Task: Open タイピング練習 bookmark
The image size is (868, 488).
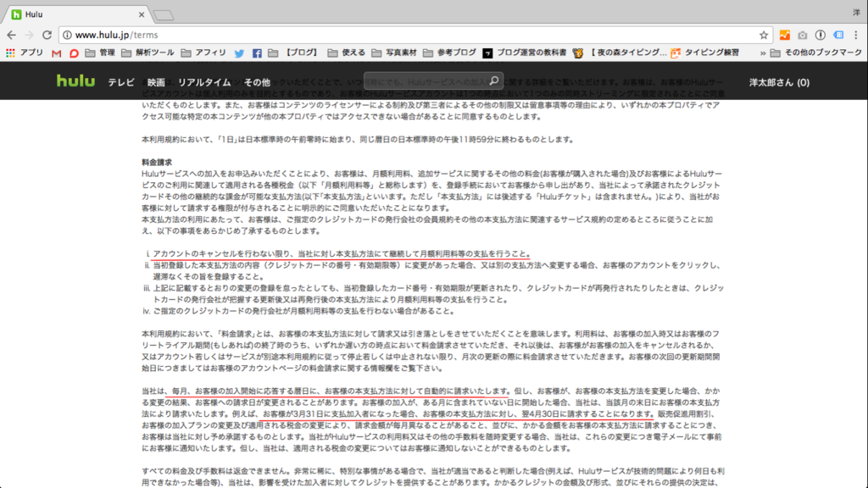Action: (x=704, y=53)
